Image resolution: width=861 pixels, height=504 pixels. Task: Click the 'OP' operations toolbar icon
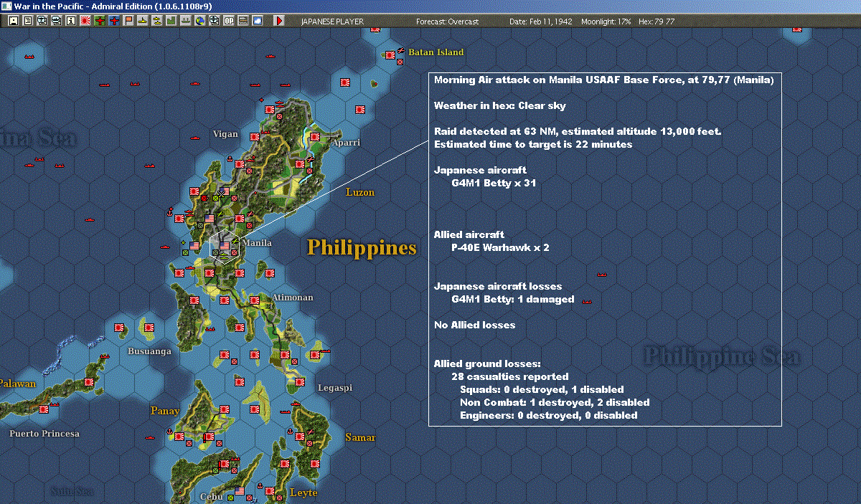[x=229, y=21]
